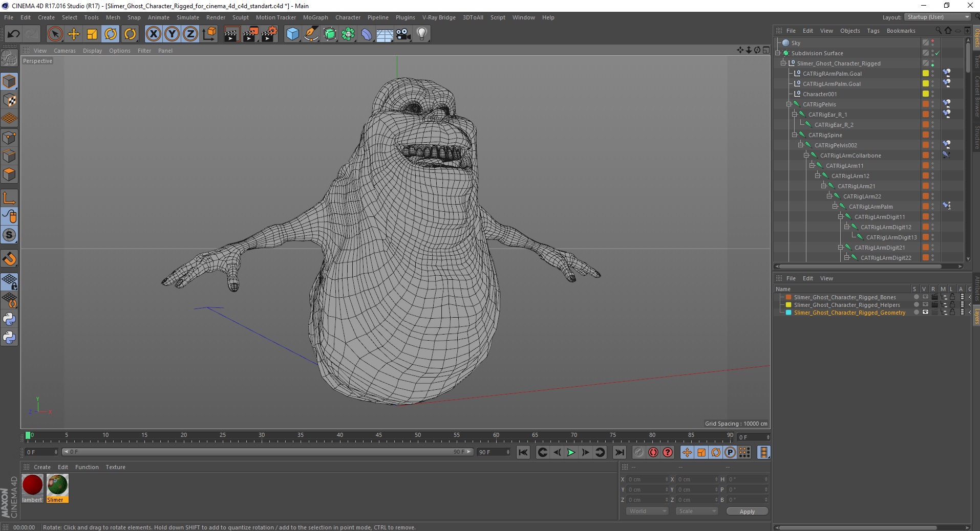Open the V-Ray Bridge menu
This screenshot has width=980, height=531.
pos(439,17)
